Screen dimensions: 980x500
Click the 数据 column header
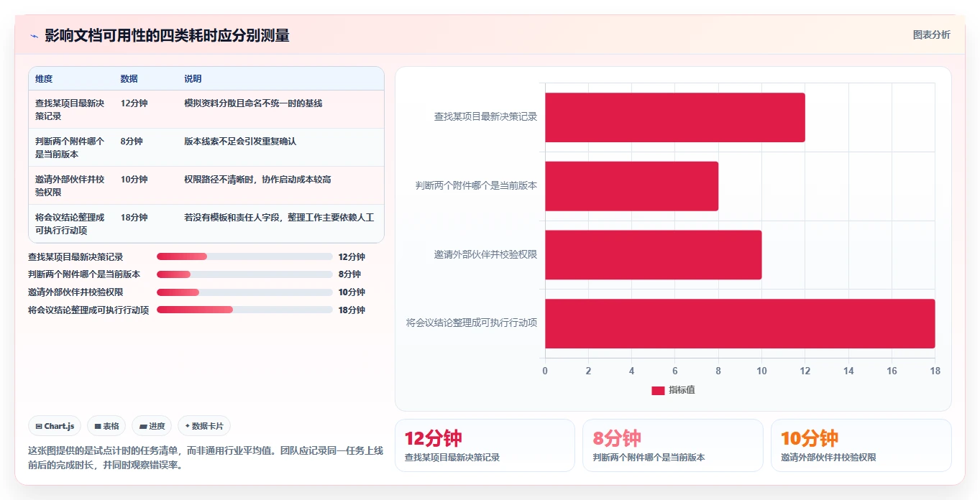coord(129,79)
